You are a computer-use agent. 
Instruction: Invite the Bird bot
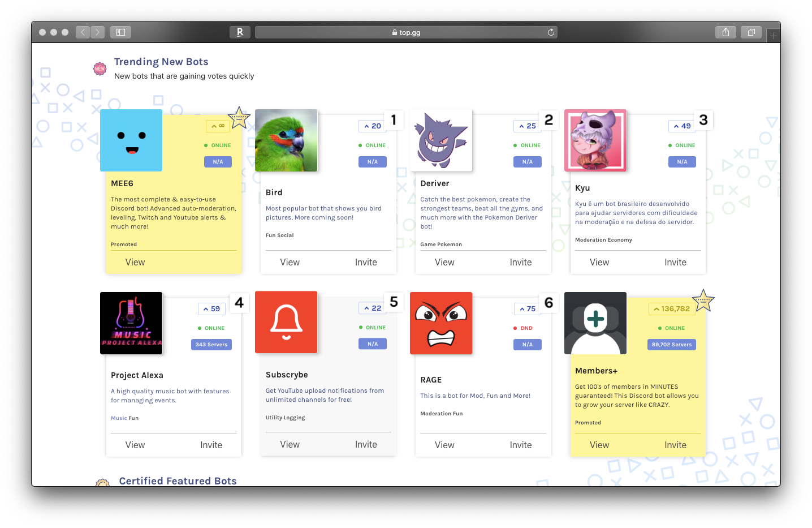tap(366, 263)
